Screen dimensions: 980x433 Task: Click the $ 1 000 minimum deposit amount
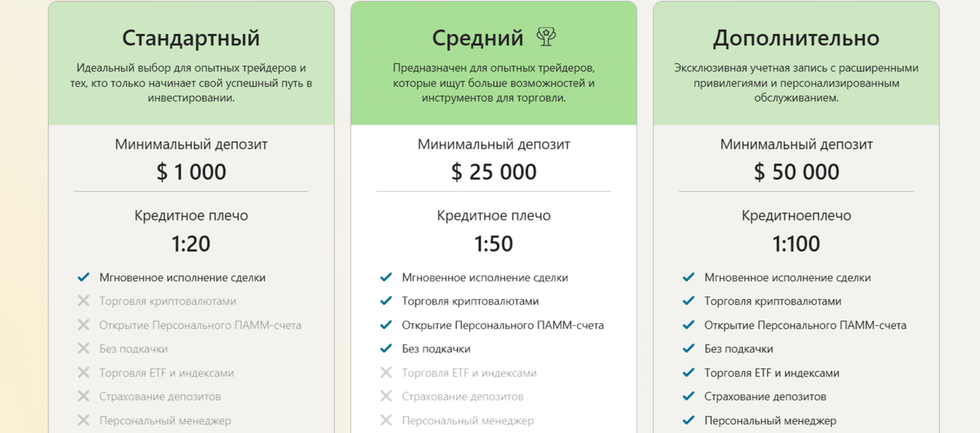[191, 172]
